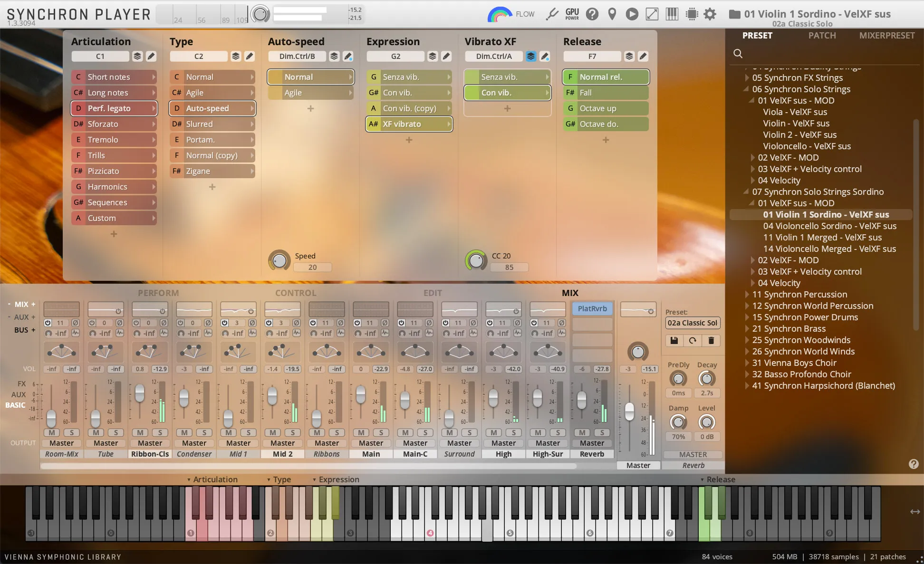924x564 pixels.
Task: Click the layers icon in the Type column
Action: click(236, 56)
